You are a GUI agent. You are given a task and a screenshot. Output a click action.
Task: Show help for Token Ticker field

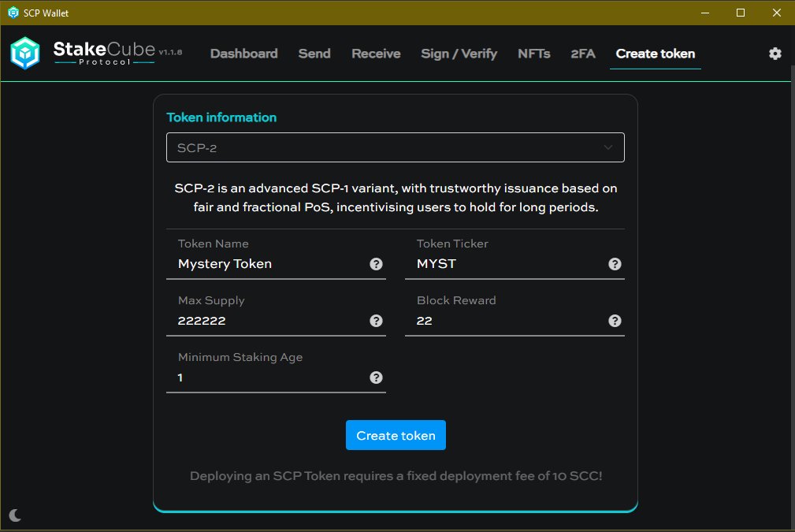pos(615,264)
